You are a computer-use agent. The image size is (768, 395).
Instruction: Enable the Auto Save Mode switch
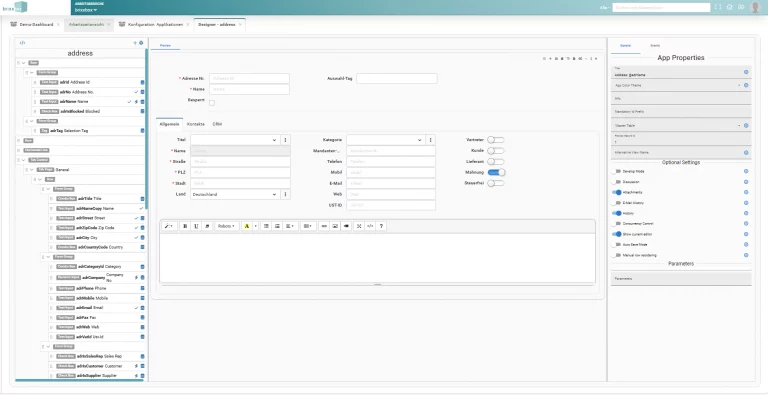[616, 245]
